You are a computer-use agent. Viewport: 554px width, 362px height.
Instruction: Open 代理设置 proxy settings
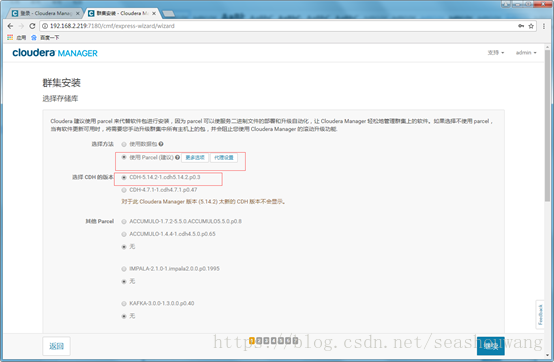tap(224, 158)
